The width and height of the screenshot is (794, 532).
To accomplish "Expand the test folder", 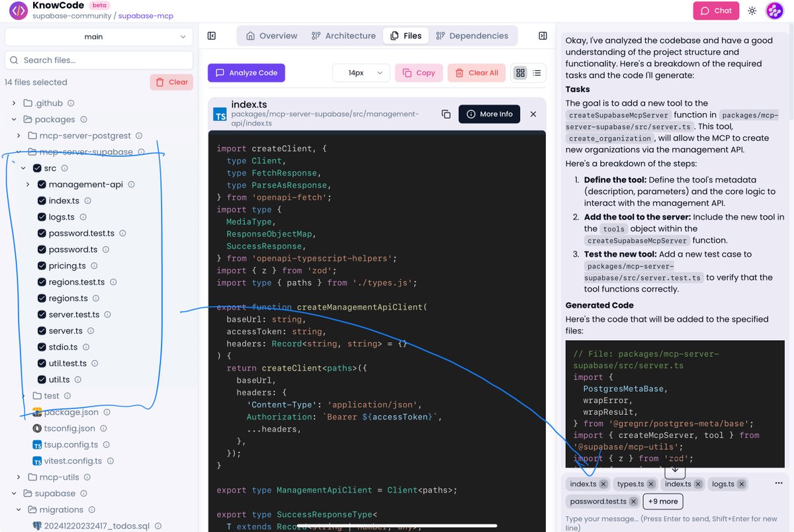I will [23, 396].
